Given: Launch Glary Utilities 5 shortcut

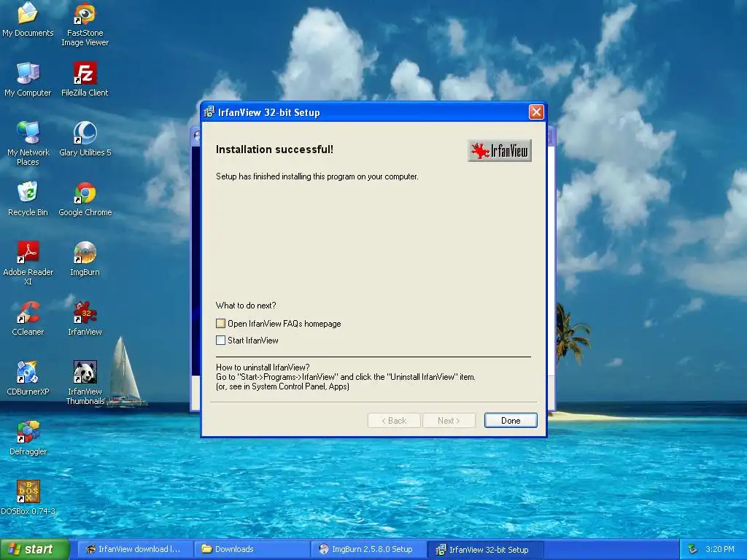Looking at the screenshot, I should pos(85,139).
